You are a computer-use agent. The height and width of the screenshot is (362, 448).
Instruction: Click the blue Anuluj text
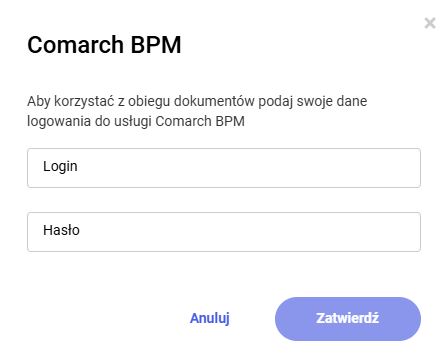tap(210, 318)
